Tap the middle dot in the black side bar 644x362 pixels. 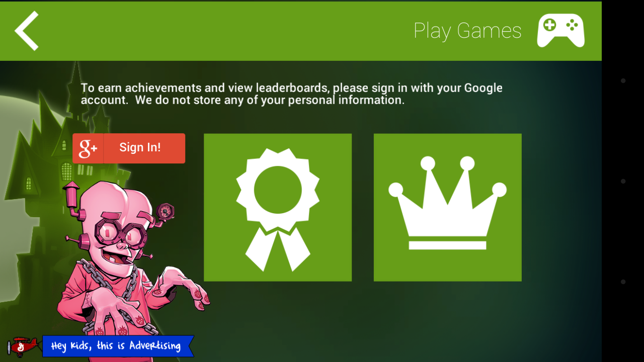[x=623, y=181]
